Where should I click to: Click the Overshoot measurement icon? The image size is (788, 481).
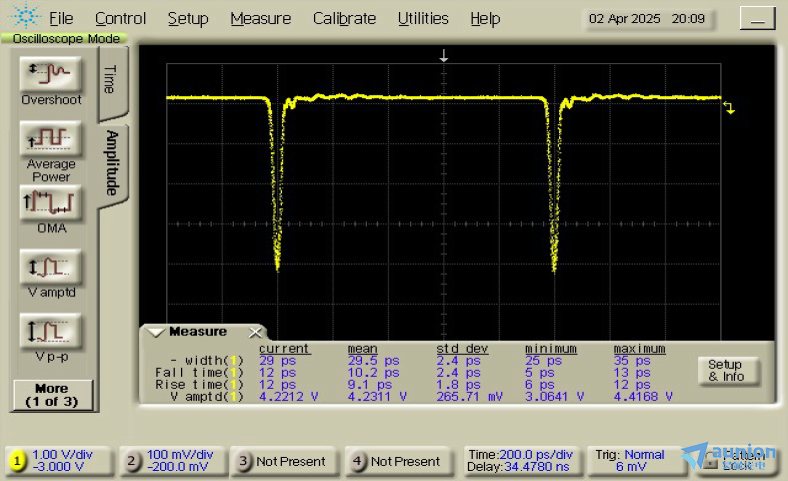point(51,73)
